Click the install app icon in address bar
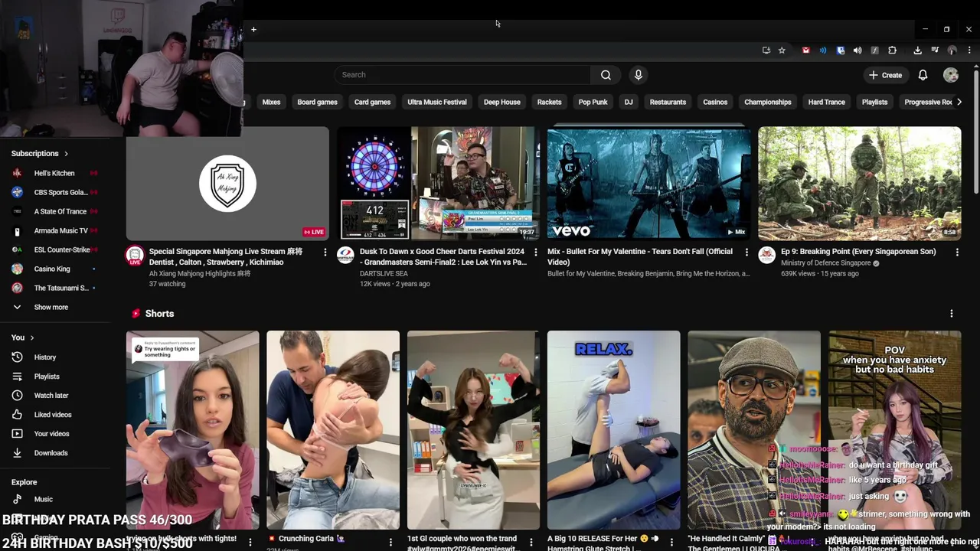 coord(766,51)
